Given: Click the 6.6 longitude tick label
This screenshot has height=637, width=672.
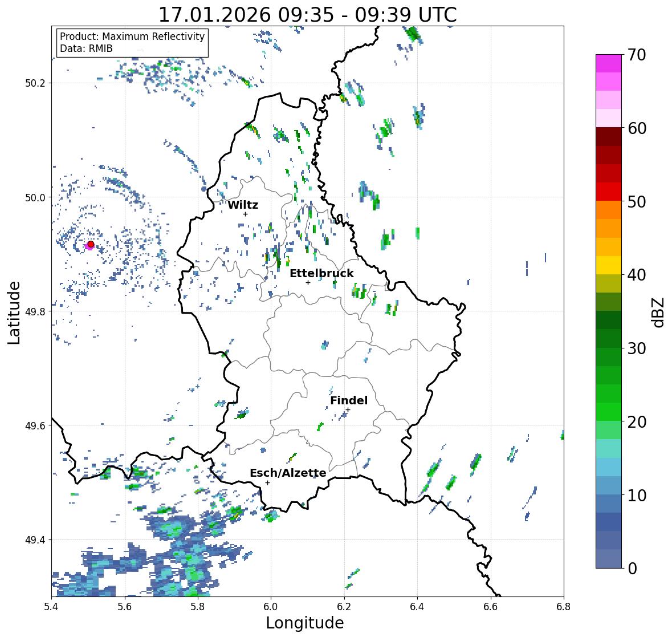Looking at the screenshot, I should pyautogui.click(x=490, y=607).
